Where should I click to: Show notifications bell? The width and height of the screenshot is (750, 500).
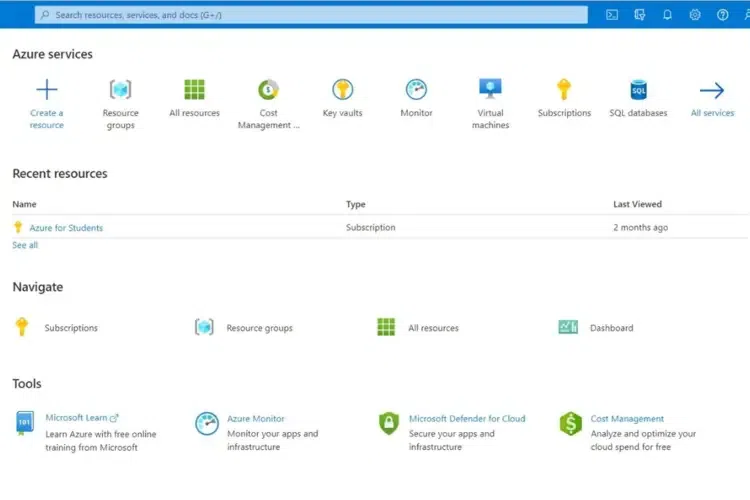(667, 15)
